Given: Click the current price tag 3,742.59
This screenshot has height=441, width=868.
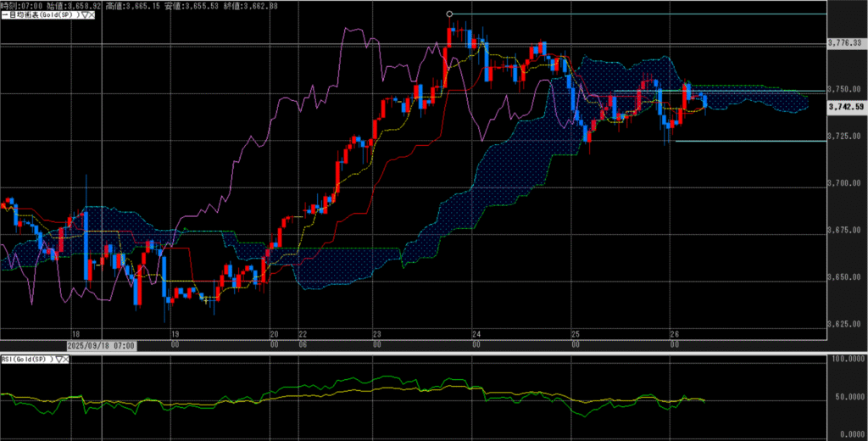Looking at the screenshot, I should 847,107.
